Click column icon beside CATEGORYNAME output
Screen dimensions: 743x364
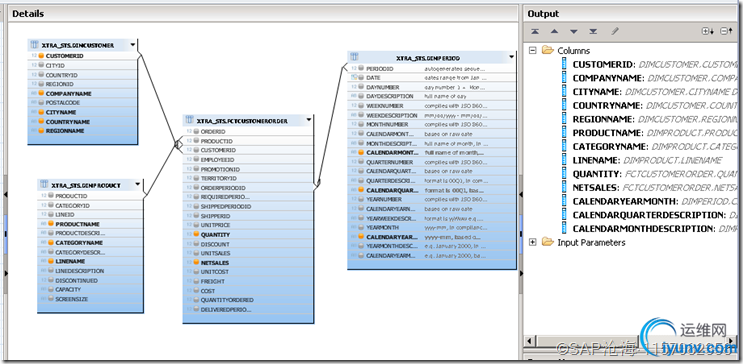[x=564, y=146]
